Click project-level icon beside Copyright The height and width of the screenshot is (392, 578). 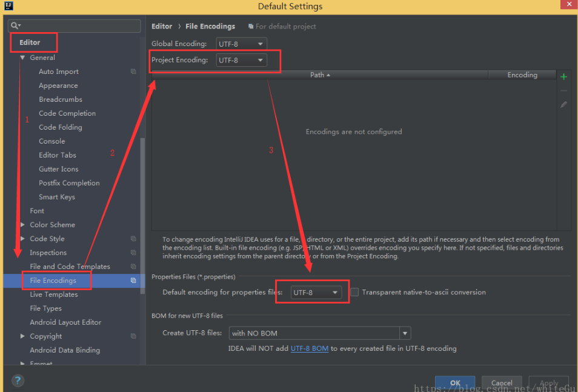coord(133,336)
